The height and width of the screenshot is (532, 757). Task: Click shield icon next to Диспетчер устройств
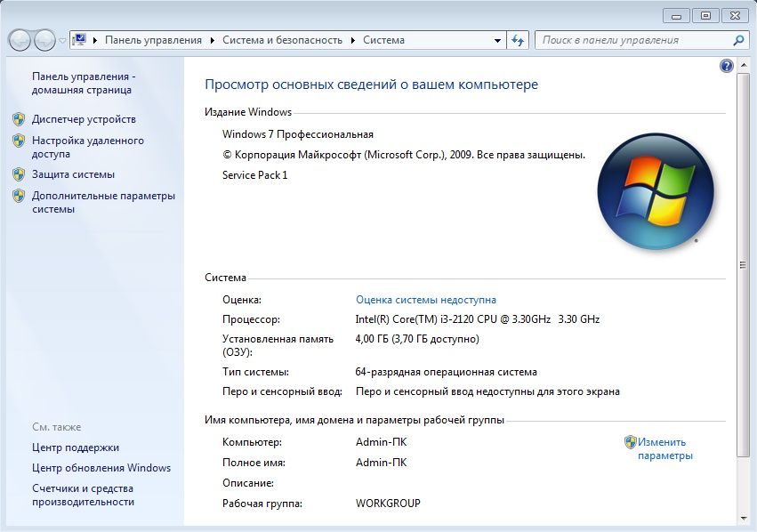tap(19, 119)
